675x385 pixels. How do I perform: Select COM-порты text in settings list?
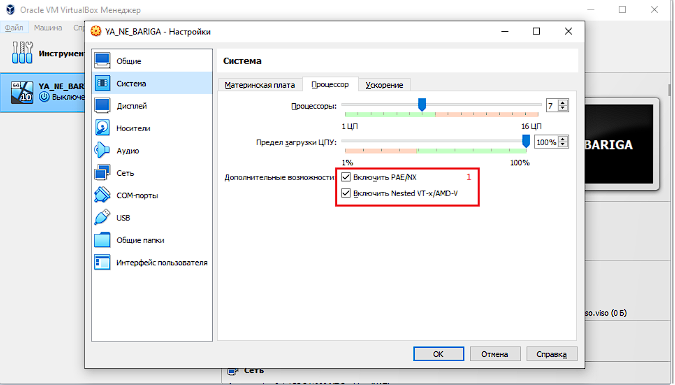click(x=137, y=196)
